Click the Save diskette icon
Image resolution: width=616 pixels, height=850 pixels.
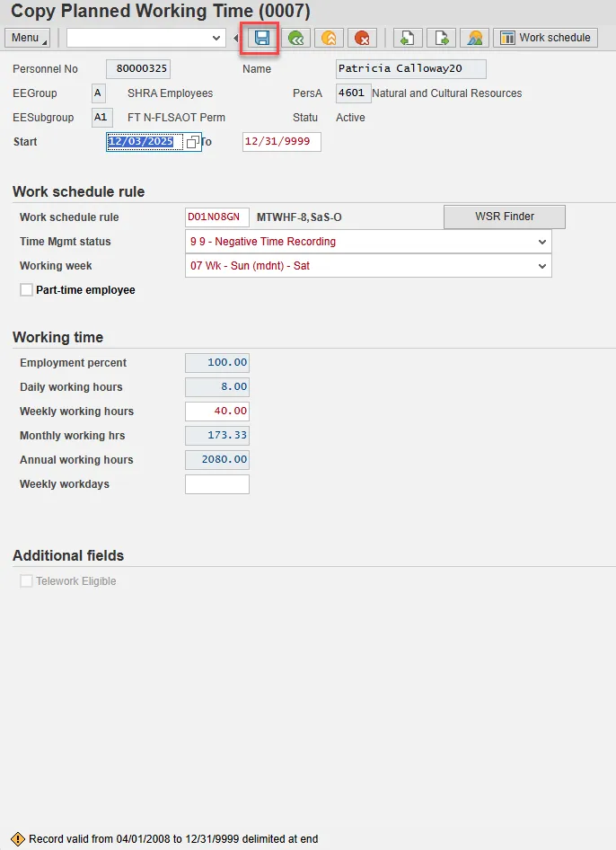pyautogui.click(x=262, y=38)
